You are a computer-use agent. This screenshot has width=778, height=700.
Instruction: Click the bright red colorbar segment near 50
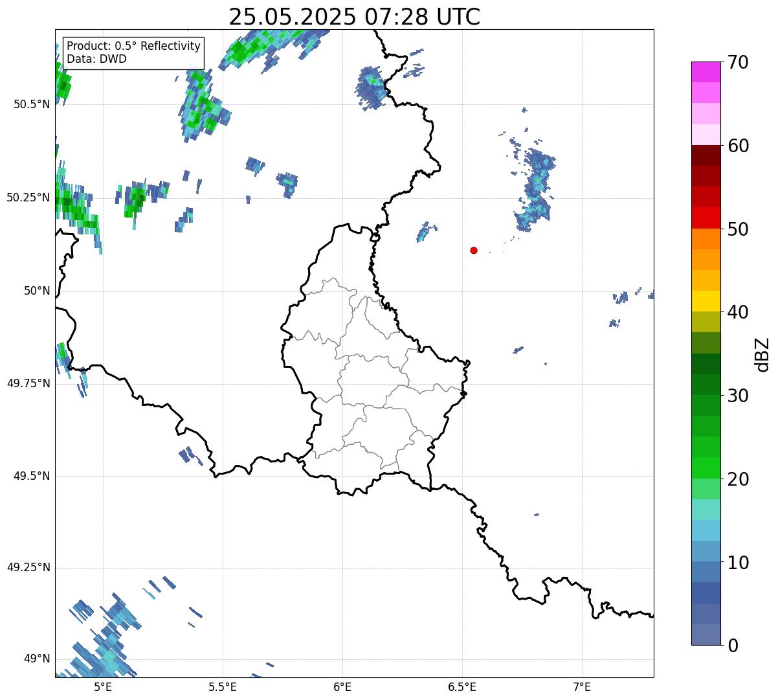tap(706, 218)
